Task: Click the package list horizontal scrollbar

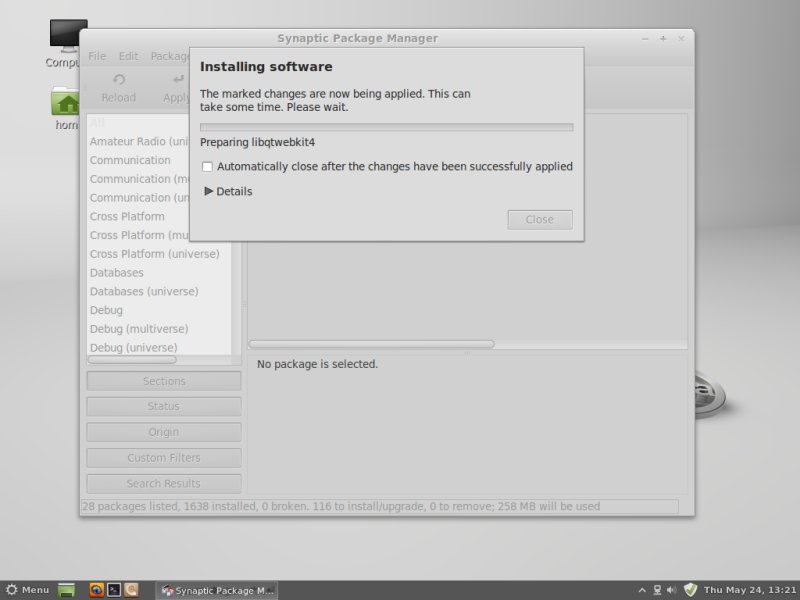Action: (371, 344)
